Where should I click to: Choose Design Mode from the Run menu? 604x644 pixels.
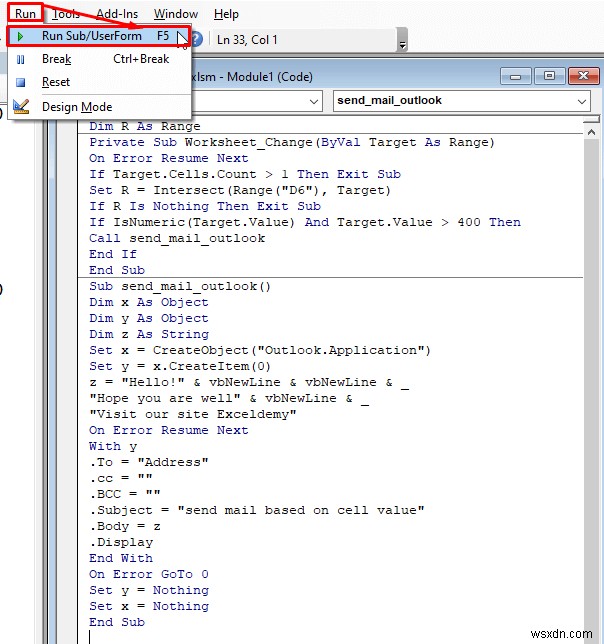tap(99, 107)
